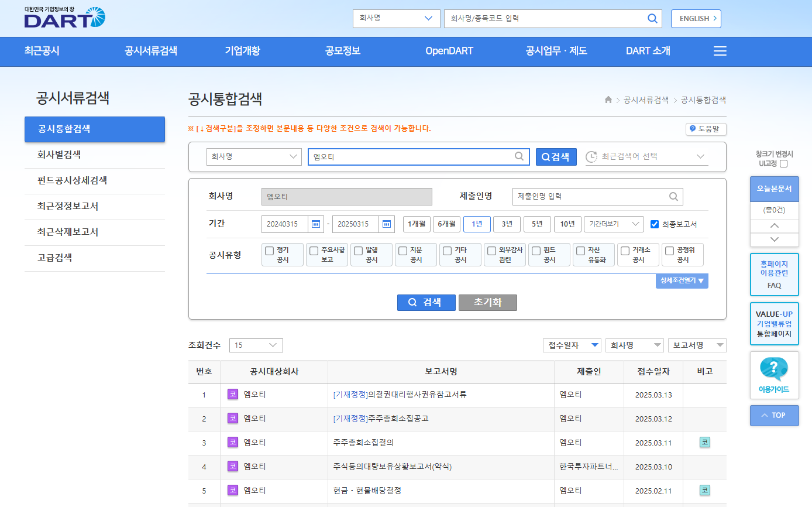
Task: Check the 발행공시 disclosure type
Action: [359, 251]
